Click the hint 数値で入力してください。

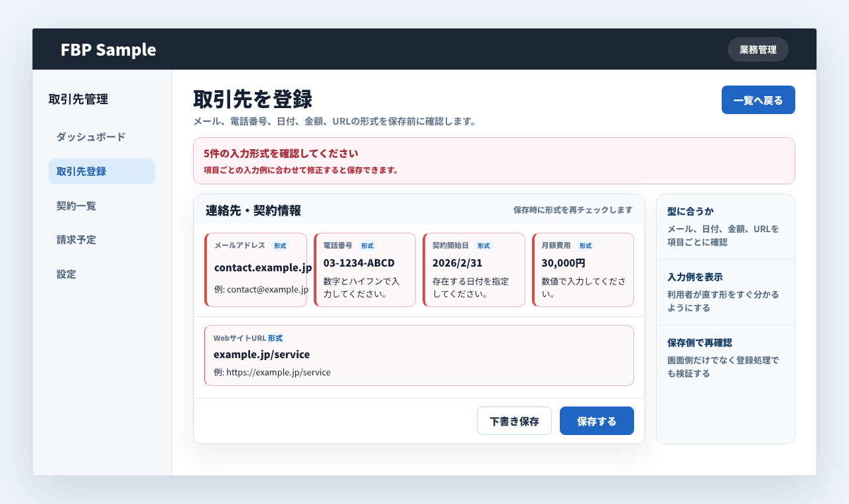584,287
